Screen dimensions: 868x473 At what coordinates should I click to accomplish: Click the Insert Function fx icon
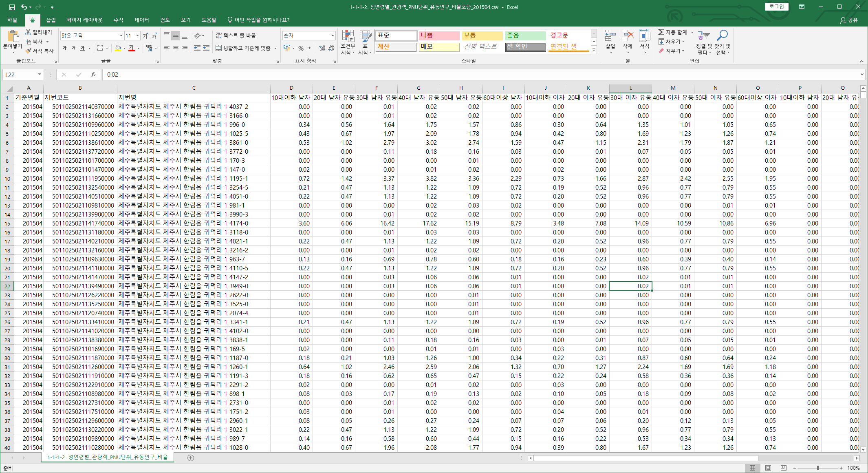coord(93,75)
